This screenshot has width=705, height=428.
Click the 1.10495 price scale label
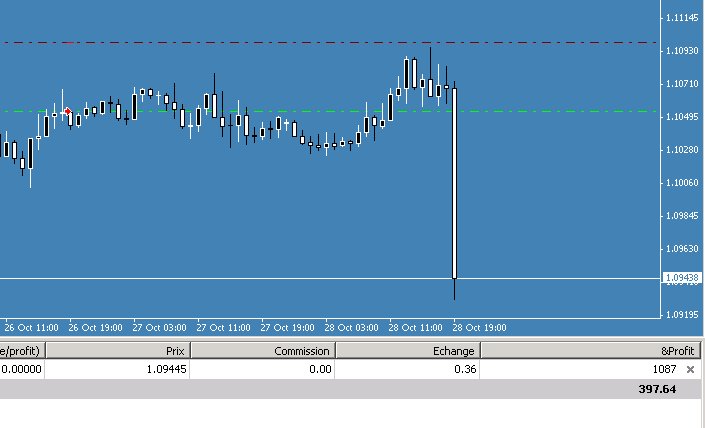[682, 117]
